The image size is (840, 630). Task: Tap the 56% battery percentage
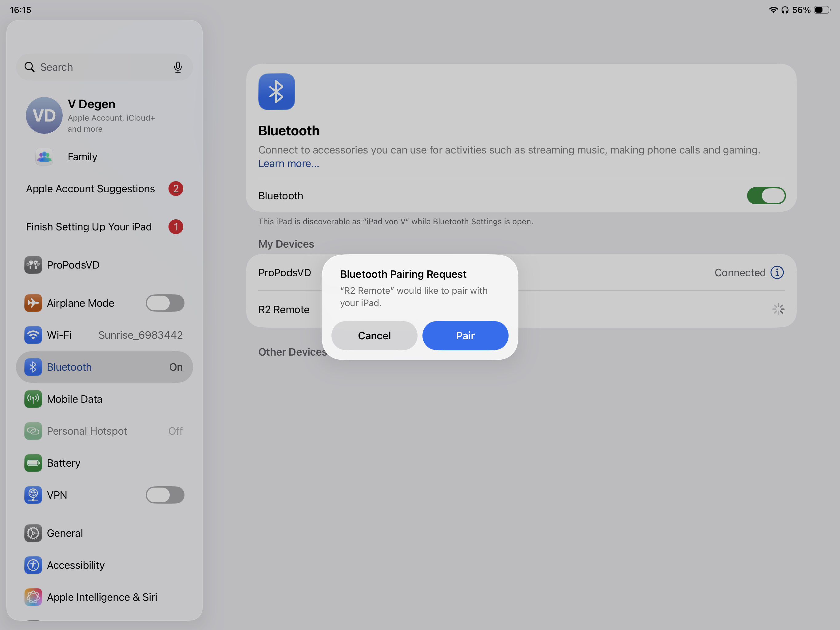801,10
